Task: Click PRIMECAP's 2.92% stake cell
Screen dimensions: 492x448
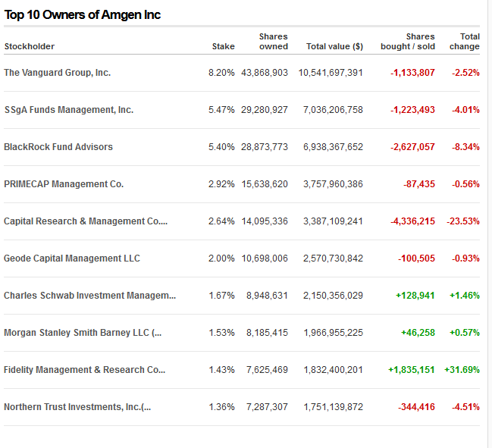Action: coord(221,184)
